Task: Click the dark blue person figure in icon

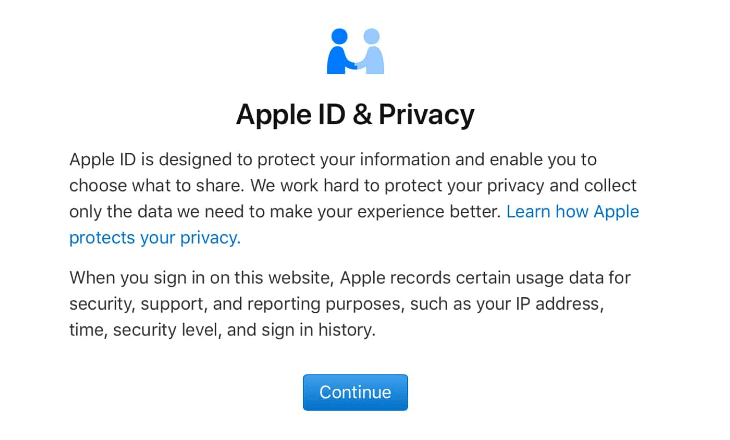Action: tap(339, 50)
